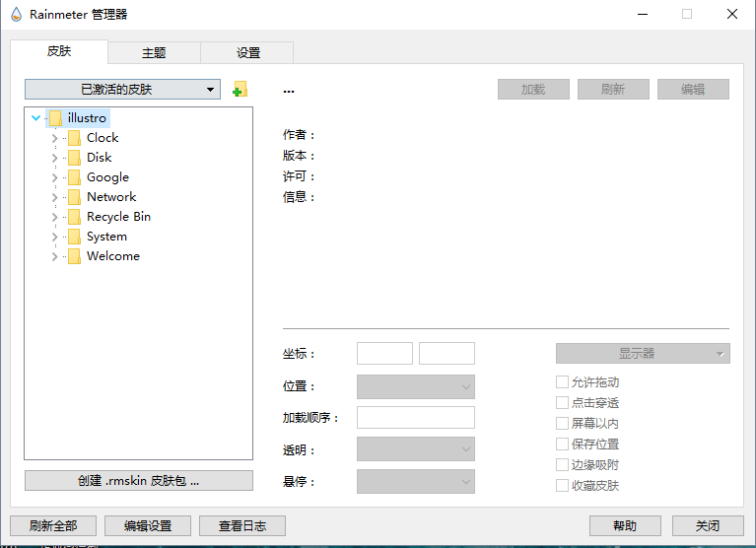The height and width of the screenshot is (548, 756).
Task: Switch to the 皮肤 tab
Action: (x=59, y=51)
